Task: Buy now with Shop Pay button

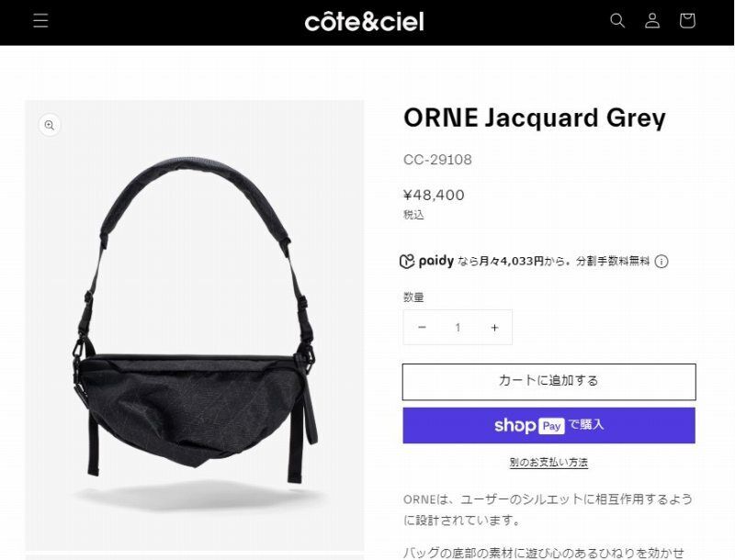Action: pyautogui.click(x=548, y=425)
